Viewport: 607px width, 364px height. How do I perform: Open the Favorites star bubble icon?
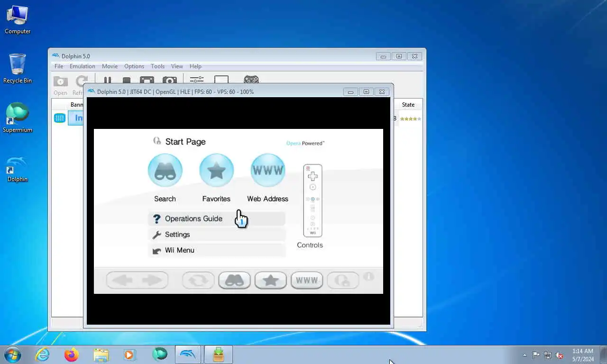click(216, 170)
